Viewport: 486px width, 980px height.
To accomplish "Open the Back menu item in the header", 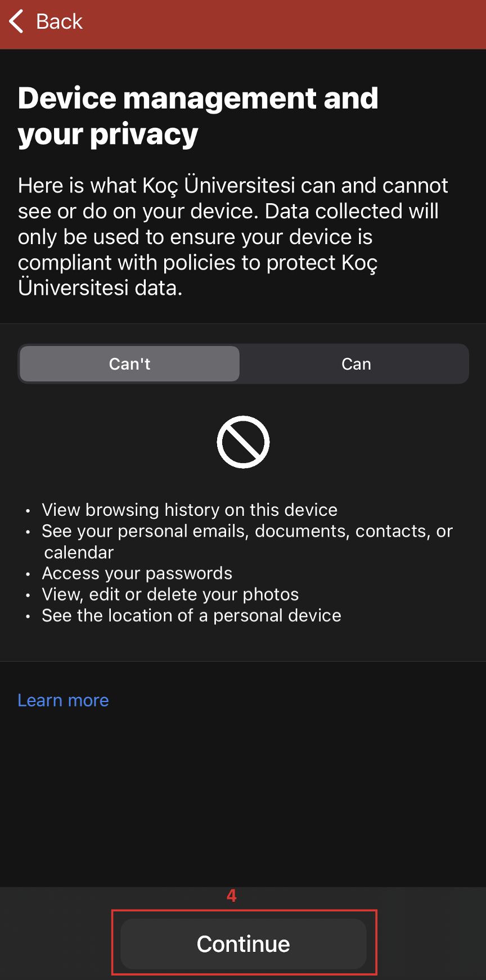I will 48,21.
